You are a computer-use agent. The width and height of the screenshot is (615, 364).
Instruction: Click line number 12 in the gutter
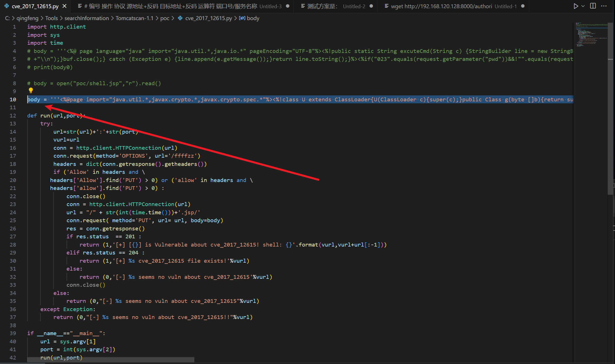tap(13, 115)
